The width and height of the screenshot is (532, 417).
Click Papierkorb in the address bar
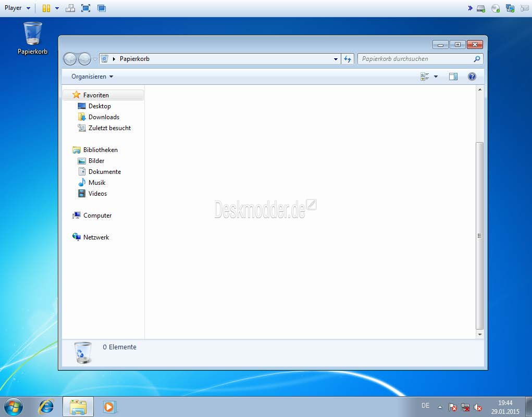tap(134, 59)
